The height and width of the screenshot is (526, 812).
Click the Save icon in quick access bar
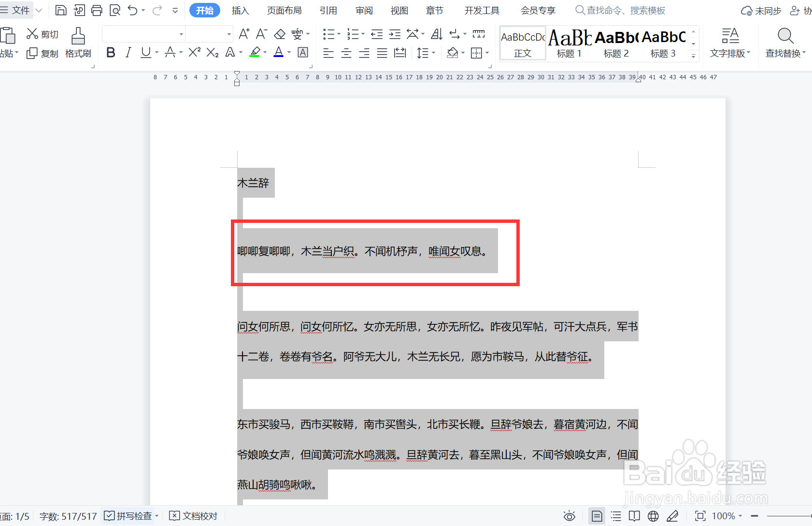(61, 10)
